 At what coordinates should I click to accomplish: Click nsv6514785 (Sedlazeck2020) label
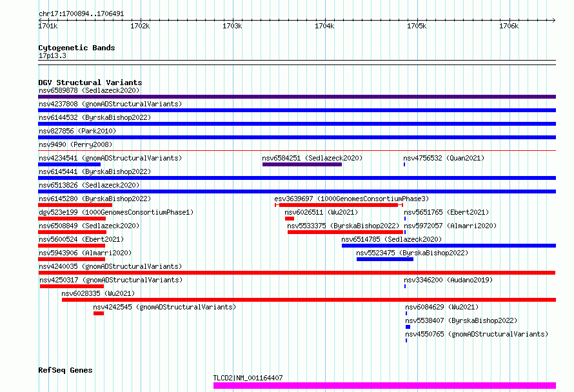[x=391, y=239]
